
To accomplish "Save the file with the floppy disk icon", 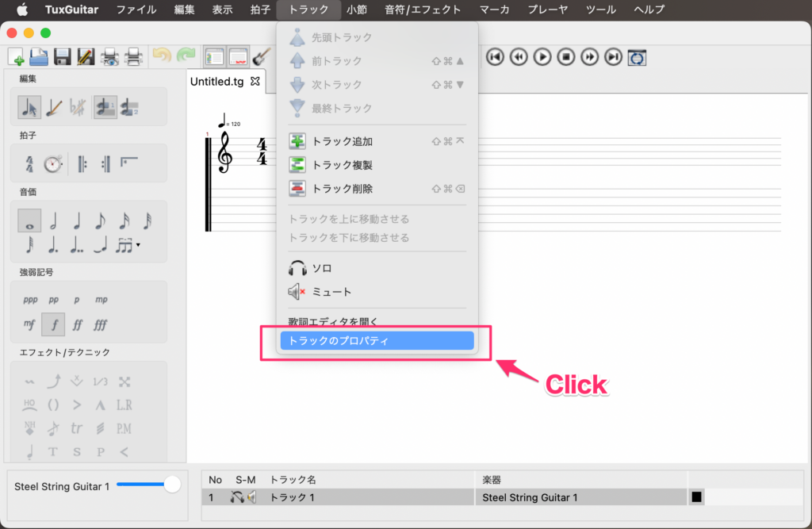I will tap(62, 57).
